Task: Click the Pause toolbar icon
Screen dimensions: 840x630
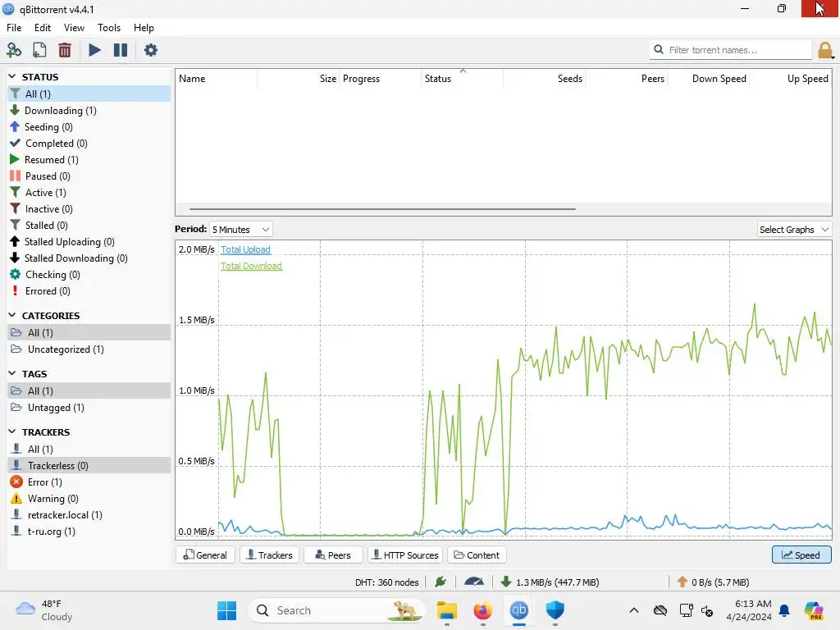Action: (x=121, y=50)
